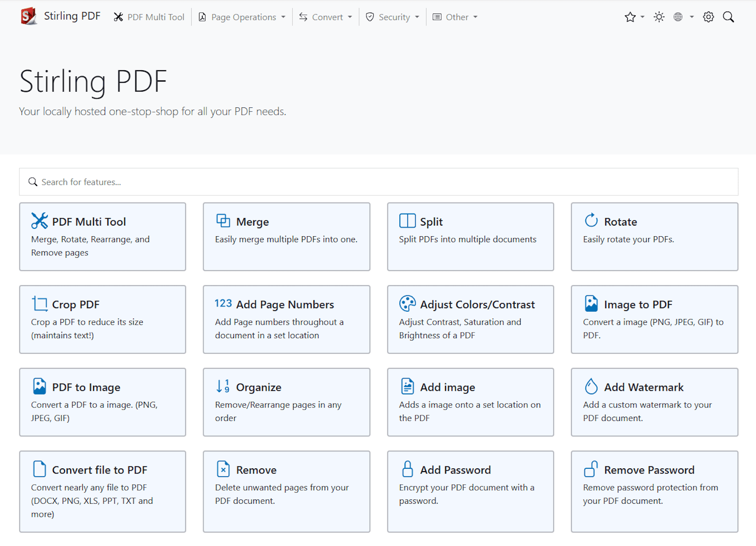Open the Add Watermark title link
Viewport: 756px width, 546px height.
[x=644, y=387]
